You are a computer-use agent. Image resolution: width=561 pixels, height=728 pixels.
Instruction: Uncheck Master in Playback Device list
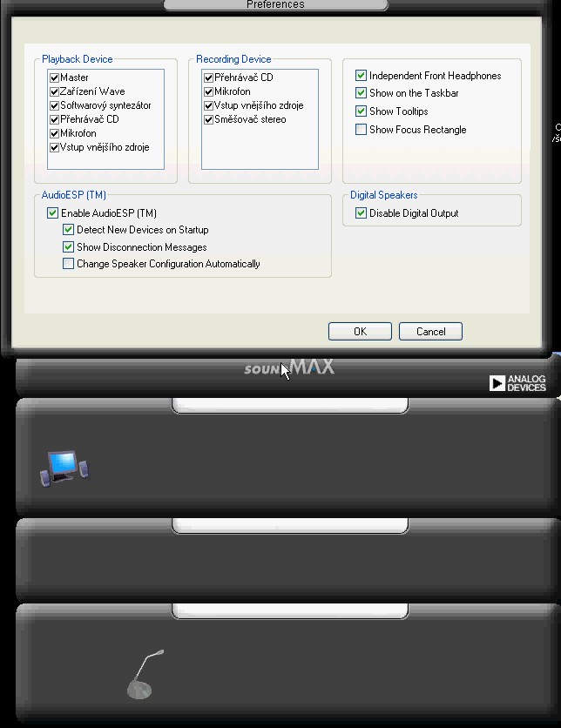coord(54,78)
